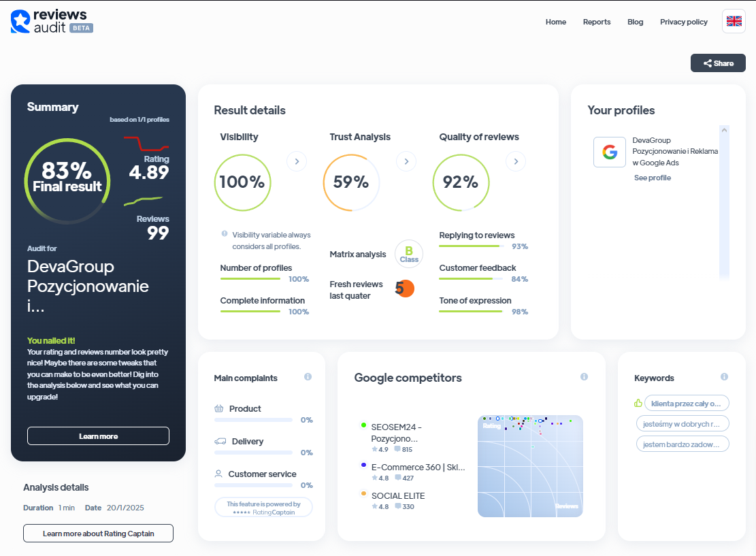Select the 'klienta przez cały o...' keyword
The image size is (756, 556).
click(687, 403)
